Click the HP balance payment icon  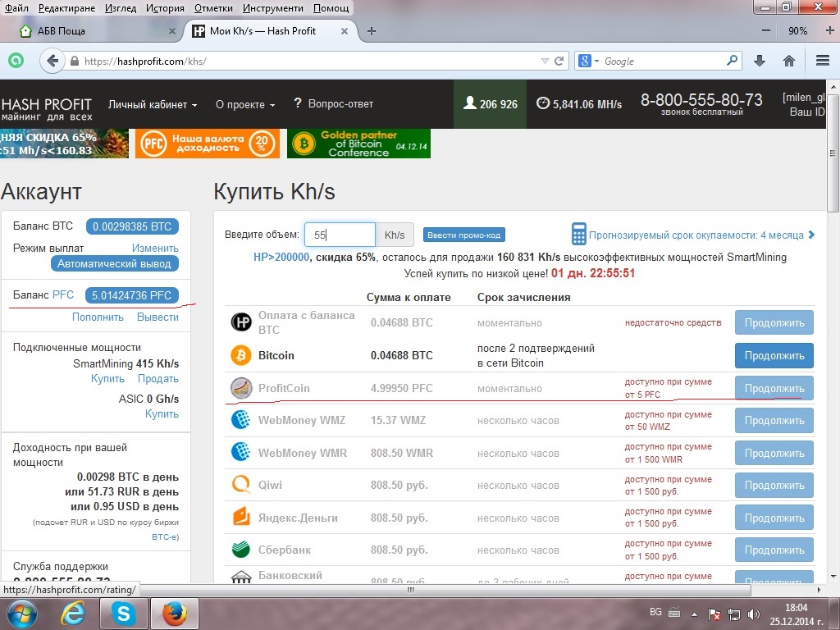(241, 322)
